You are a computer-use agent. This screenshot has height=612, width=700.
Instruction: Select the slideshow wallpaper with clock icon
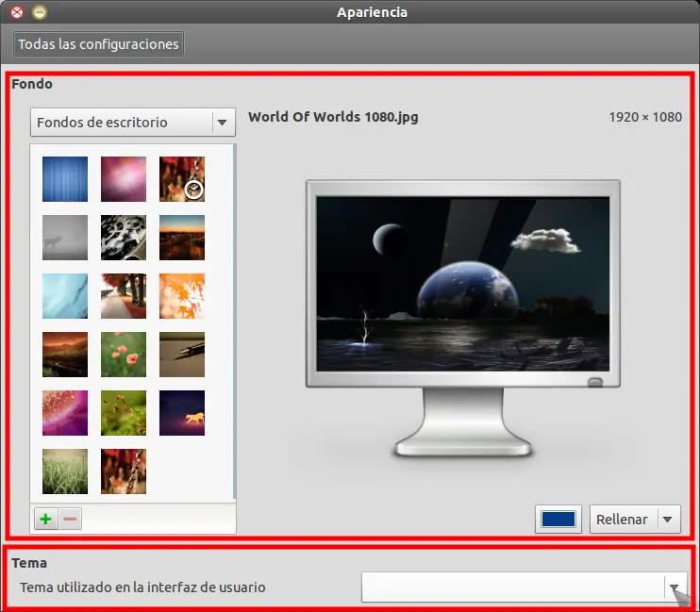pyautogui.click(x=182, y=179)
